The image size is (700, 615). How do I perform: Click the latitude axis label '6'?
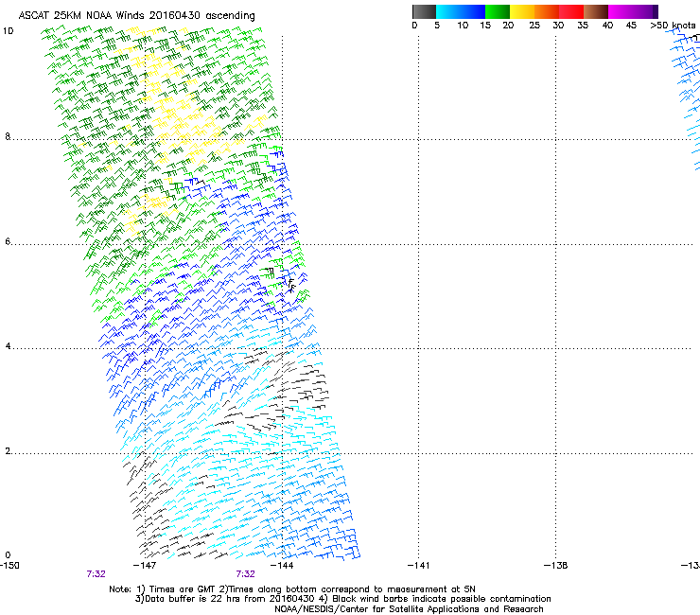click(8, 241)
